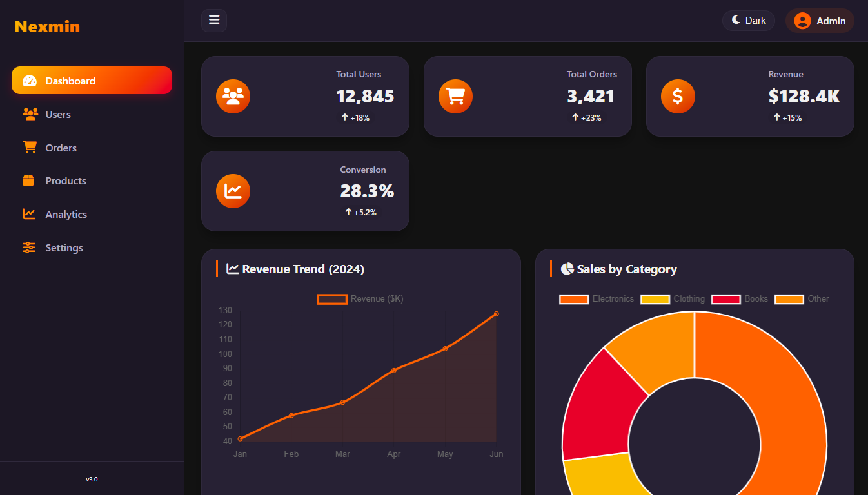
Task: Click the Products box icon in sidebar
Action: click(28, 180)
